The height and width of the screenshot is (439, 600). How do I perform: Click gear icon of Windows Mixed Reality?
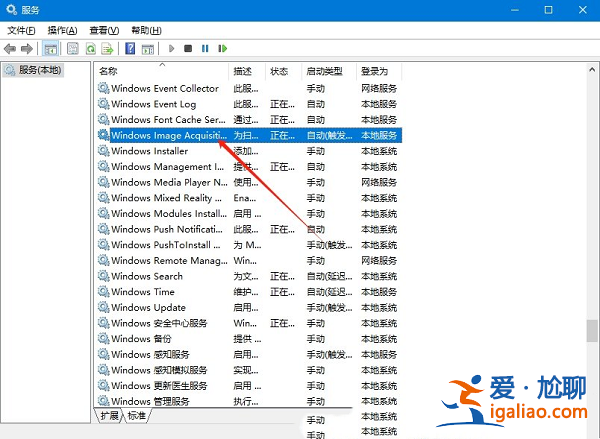coord(103,198)
